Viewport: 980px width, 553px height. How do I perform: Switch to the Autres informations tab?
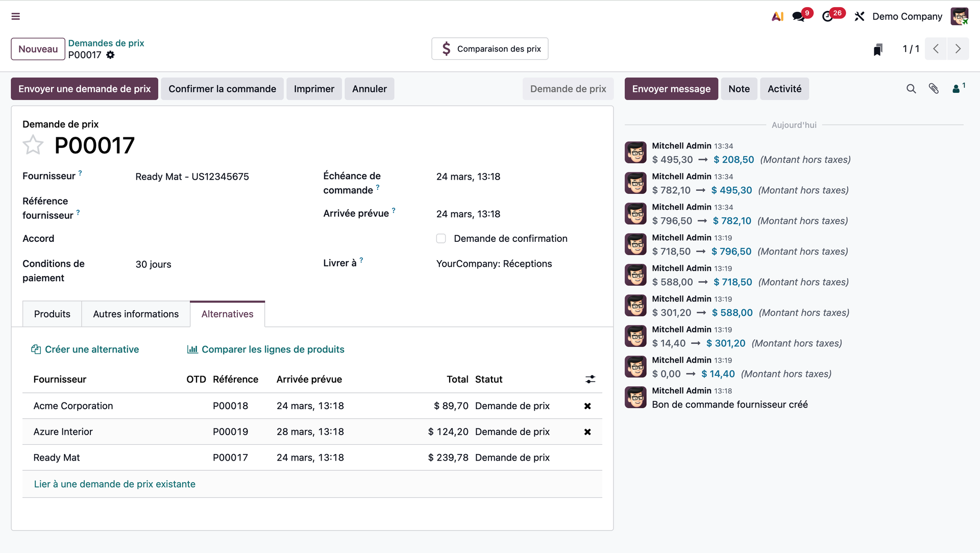coord(136,314)
